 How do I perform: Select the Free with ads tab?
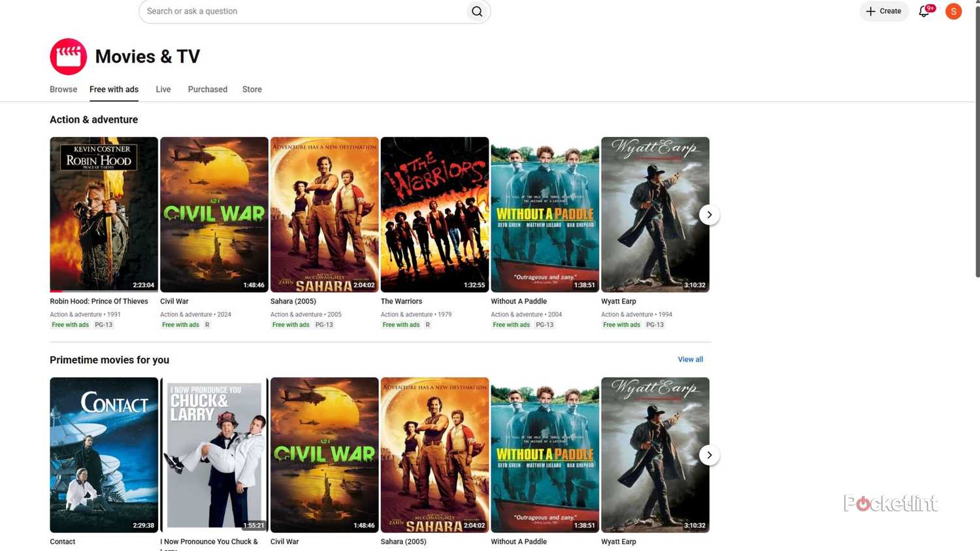coord(114,89)
